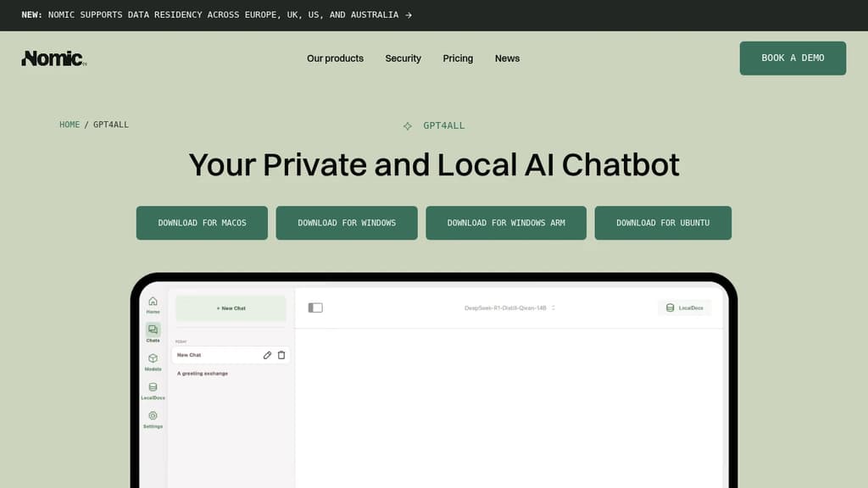
Task: Open the Models cube icon
Action: [153, 358]
